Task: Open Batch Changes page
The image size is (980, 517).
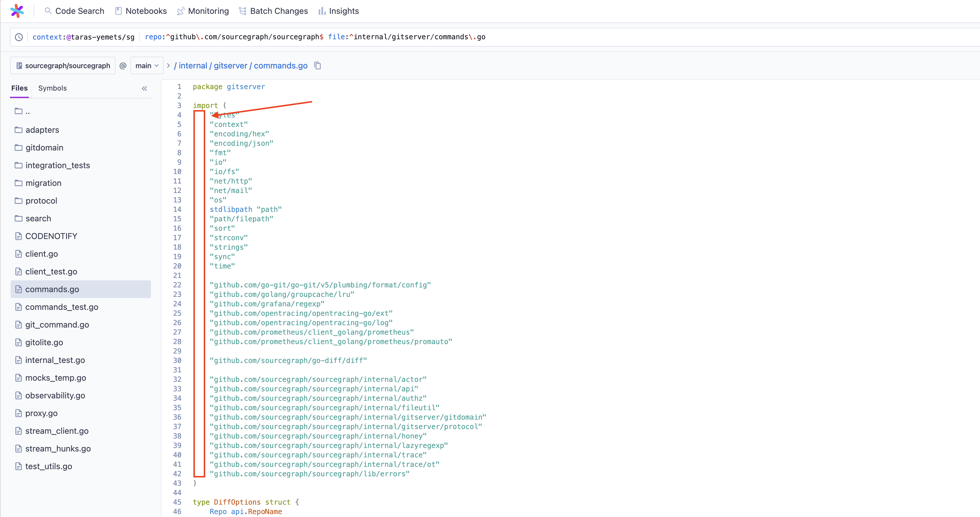Action: (274, 11)
